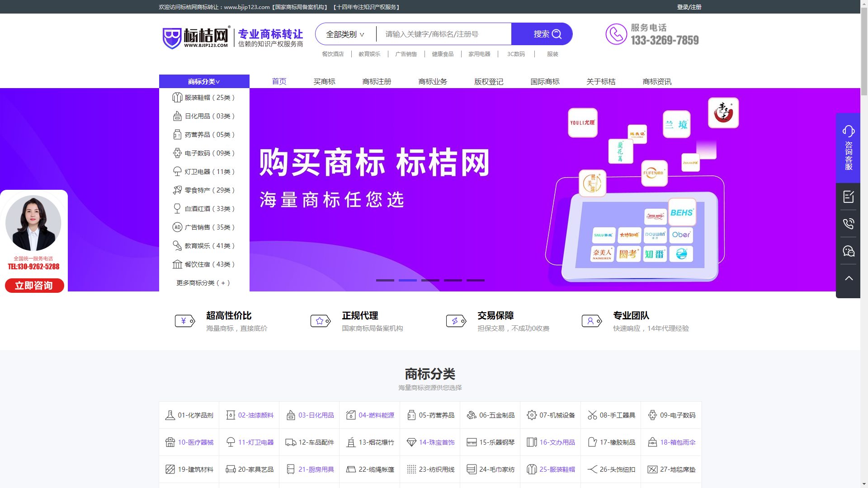Click 更多商标分类 to show more categories
The image size is (868, 488).
pos(203,282)
